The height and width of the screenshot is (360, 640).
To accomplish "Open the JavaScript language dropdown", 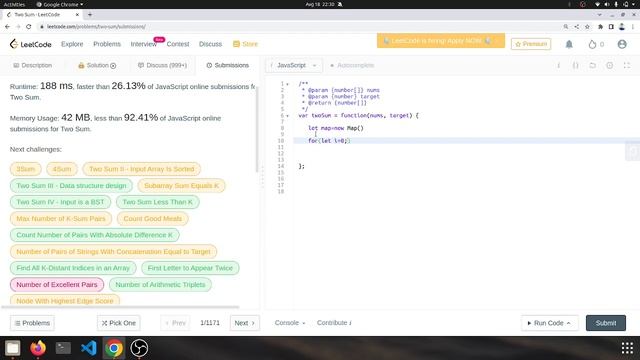I will [294, 65].
